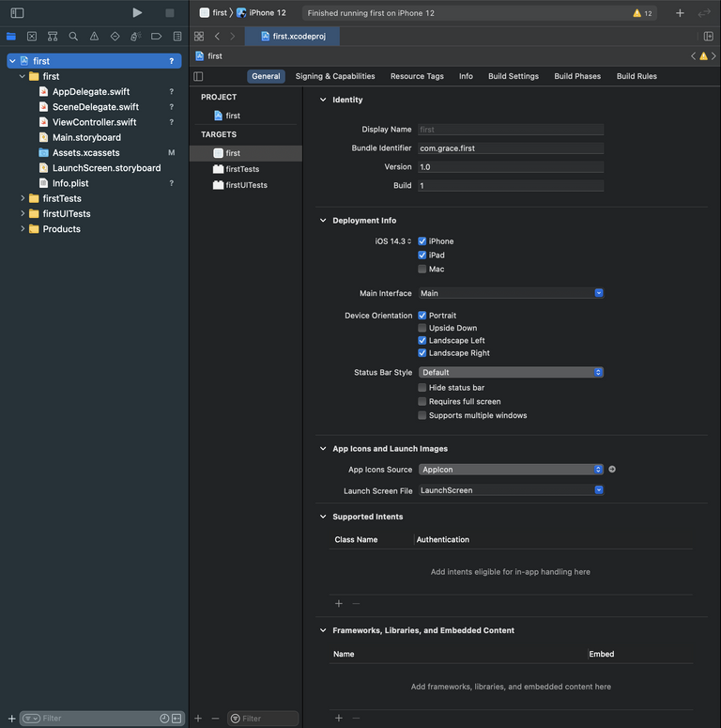
Task: Switch to Signing & Capabilities tab
Action: click(x=335, y=76)
